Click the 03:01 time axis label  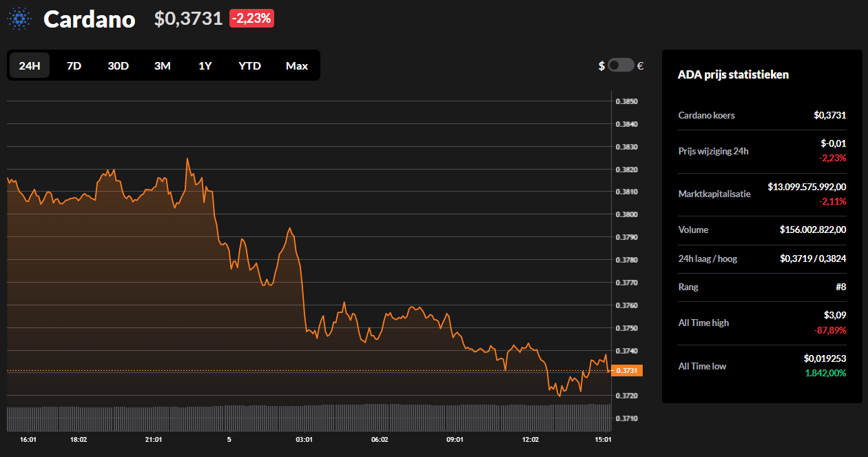[304, 439]
